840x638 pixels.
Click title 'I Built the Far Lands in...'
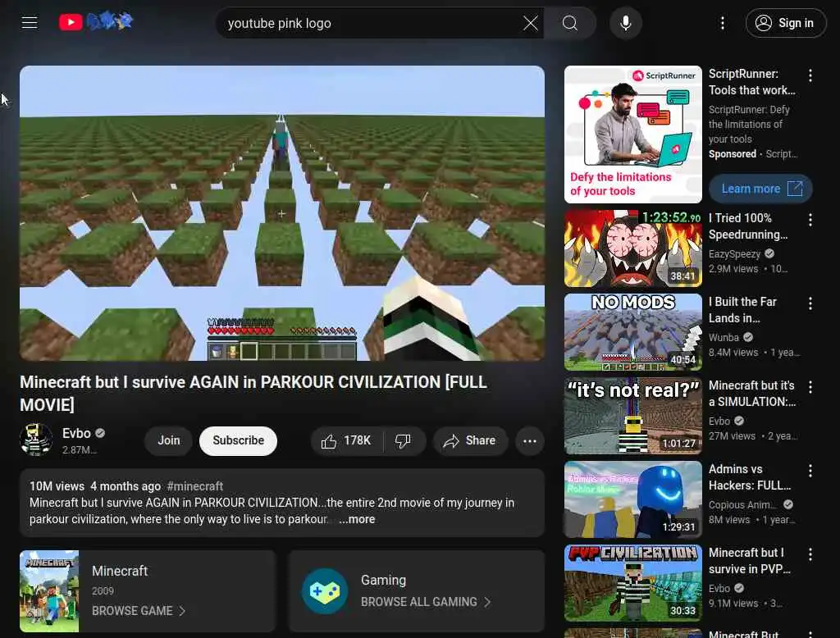(x=742, y=310)
